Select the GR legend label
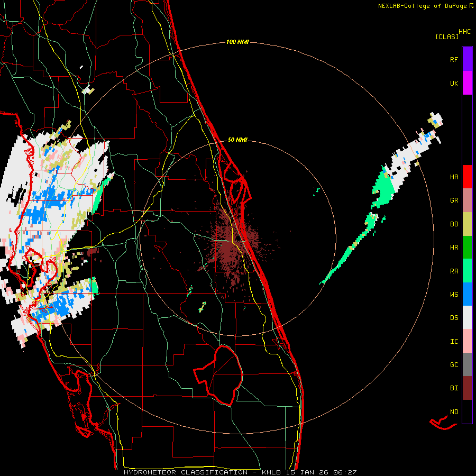The image size is (476, 476). [x=454, y=200]
